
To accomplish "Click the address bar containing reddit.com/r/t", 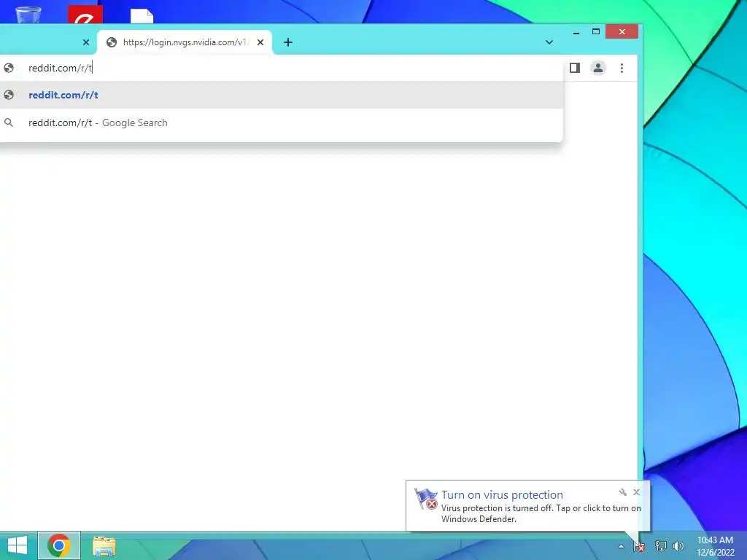I will (x=281, y=68).
